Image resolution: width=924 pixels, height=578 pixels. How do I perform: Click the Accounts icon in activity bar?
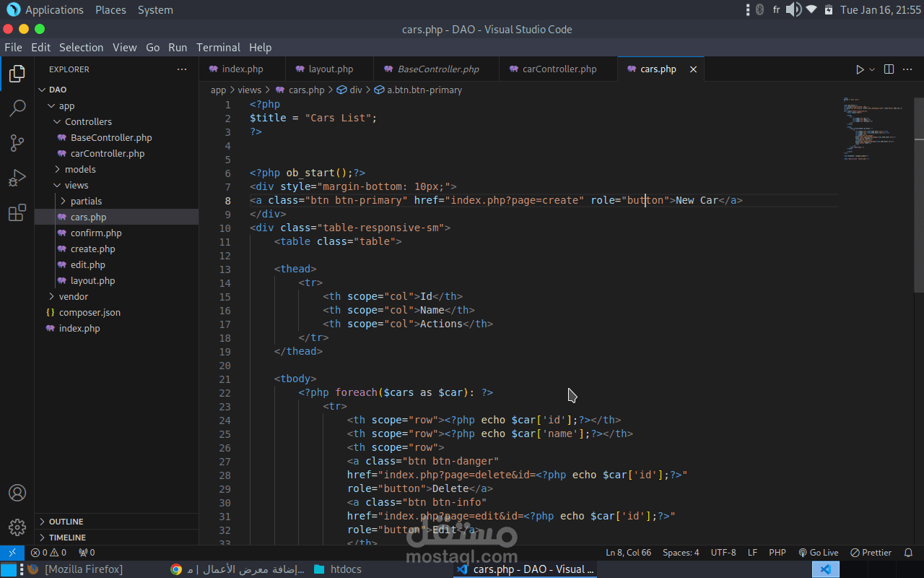point(17,493)
